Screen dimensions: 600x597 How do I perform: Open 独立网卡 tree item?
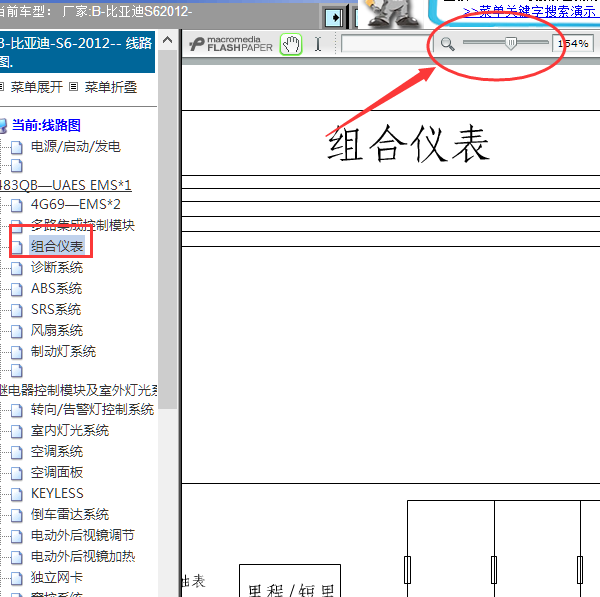pyautogui.click(x=57, y=577)
